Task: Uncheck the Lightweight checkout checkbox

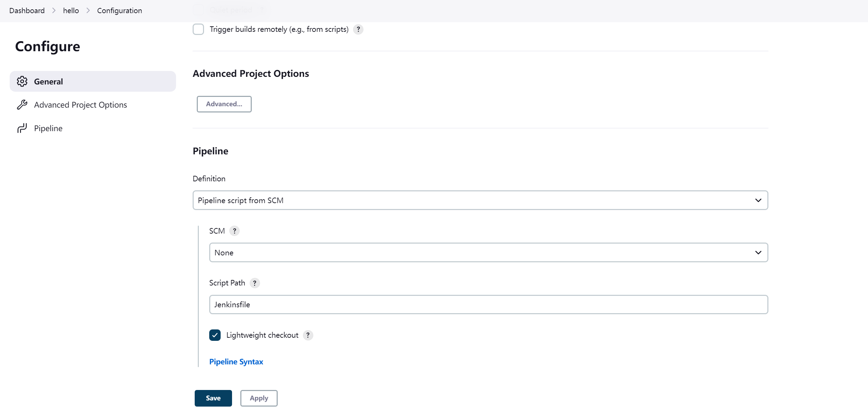Action: coord(215,335)
